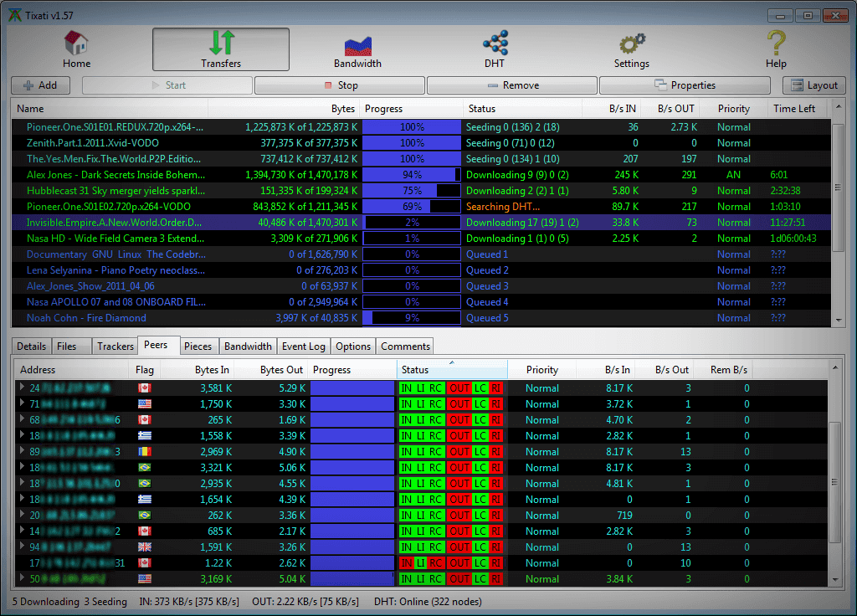Click the Canada flag on peer 68 row
The image size is (857, 616).
point(145,420)
